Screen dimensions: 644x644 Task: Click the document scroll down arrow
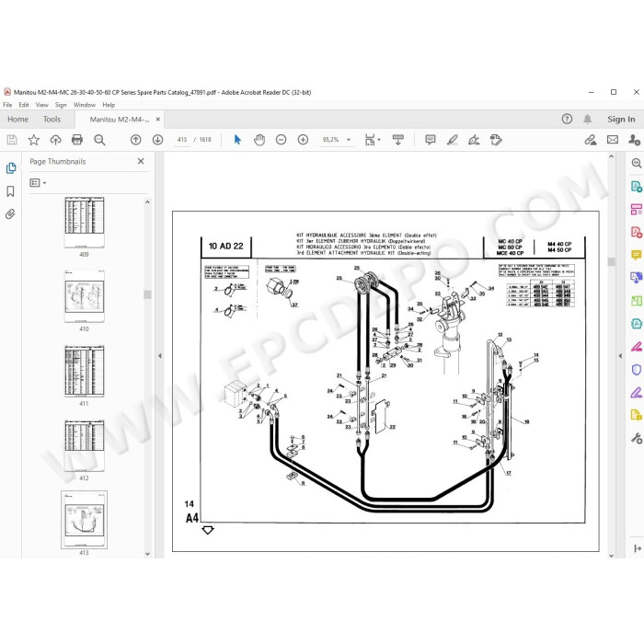611,556
